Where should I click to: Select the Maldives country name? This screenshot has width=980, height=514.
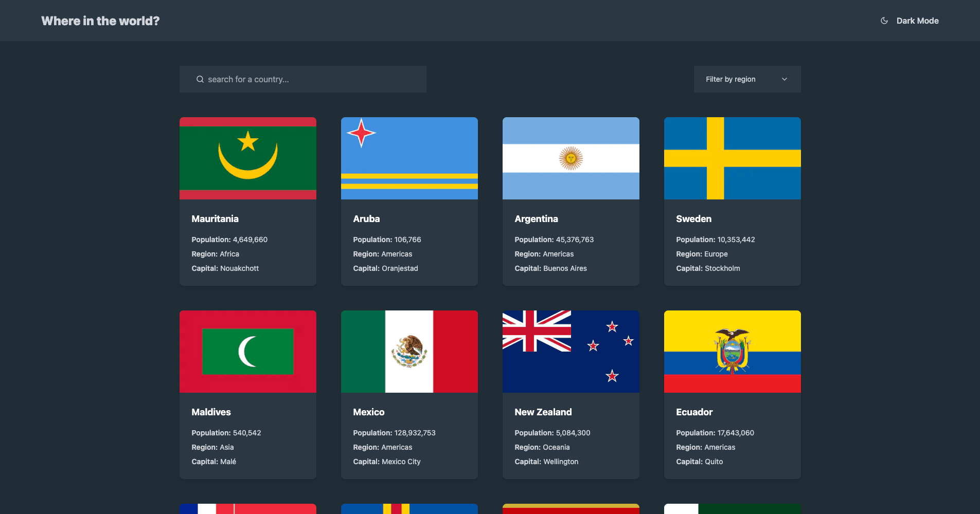(x=211, y=412)
